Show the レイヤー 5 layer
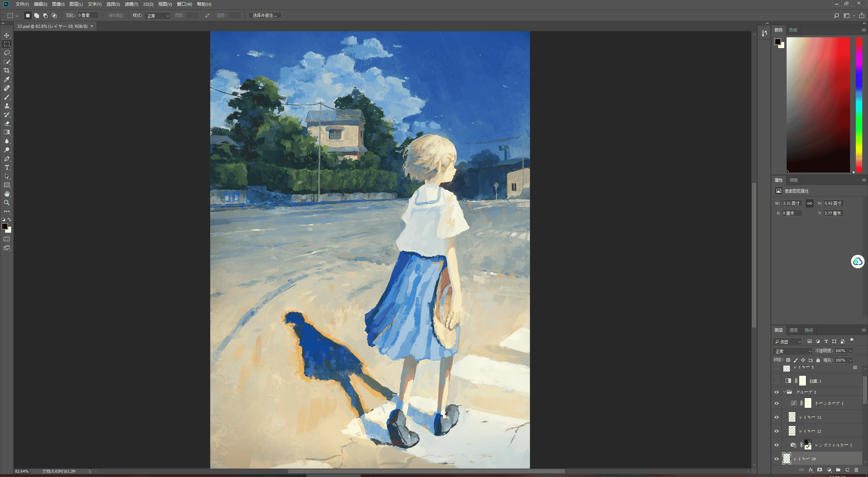Image resolution: width=868 pixels, height=477 pixels. point(776,368)
